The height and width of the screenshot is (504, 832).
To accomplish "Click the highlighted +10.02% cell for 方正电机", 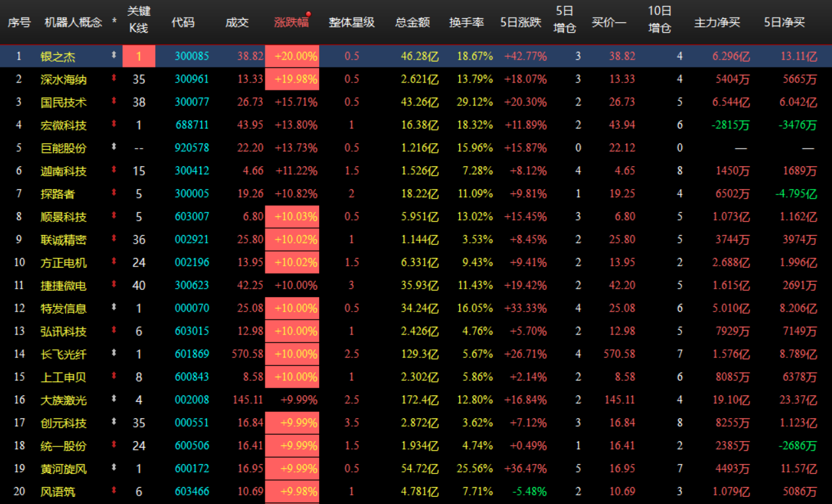I will click(x=292, y=262).
